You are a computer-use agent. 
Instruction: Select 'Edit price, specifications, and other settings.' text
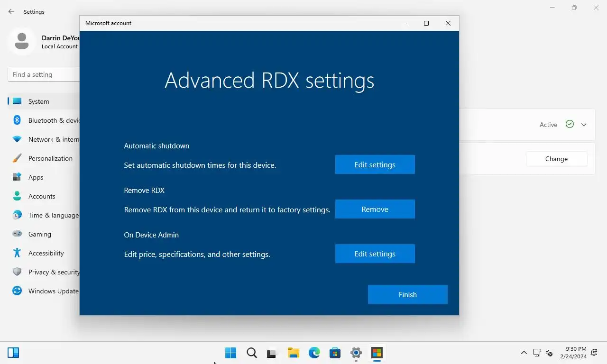pyautogui.click(x=197, y=255)
